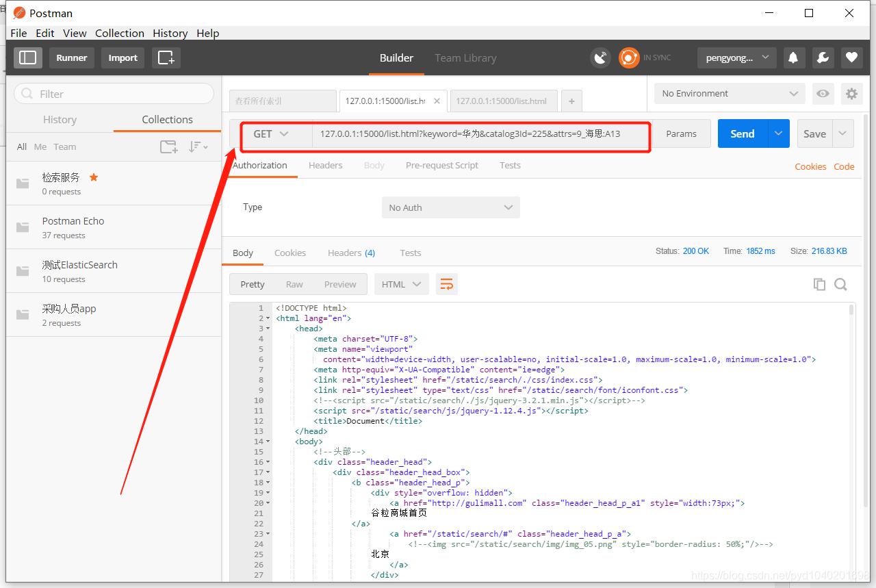876x588 pixels.
Task: Open manage environments gear icon
Action: (x=851, y=94)
